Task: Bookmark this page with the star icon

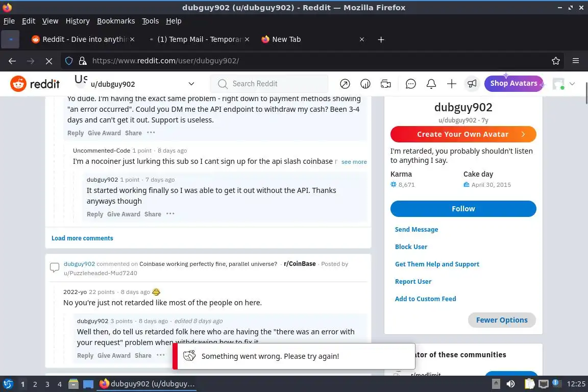Action: pos(556,61)
